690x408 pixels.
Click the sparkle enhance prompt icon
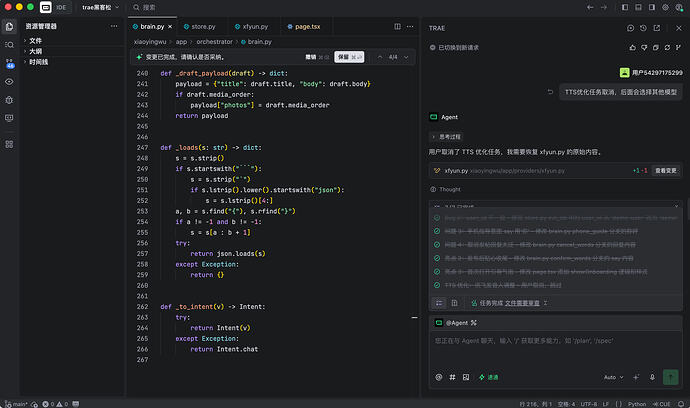point(636,377)
